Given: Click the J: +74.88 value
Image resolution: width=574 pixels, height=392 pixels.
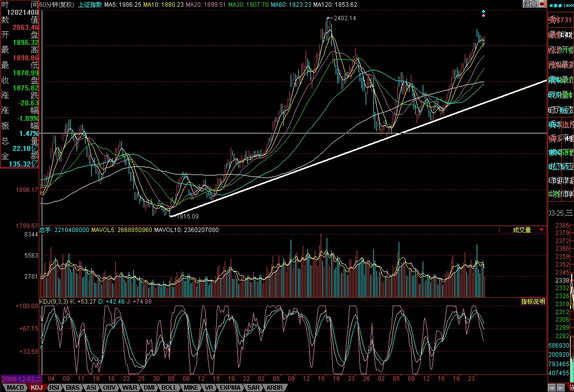Looking at the screenshot, I should (138, 302).
